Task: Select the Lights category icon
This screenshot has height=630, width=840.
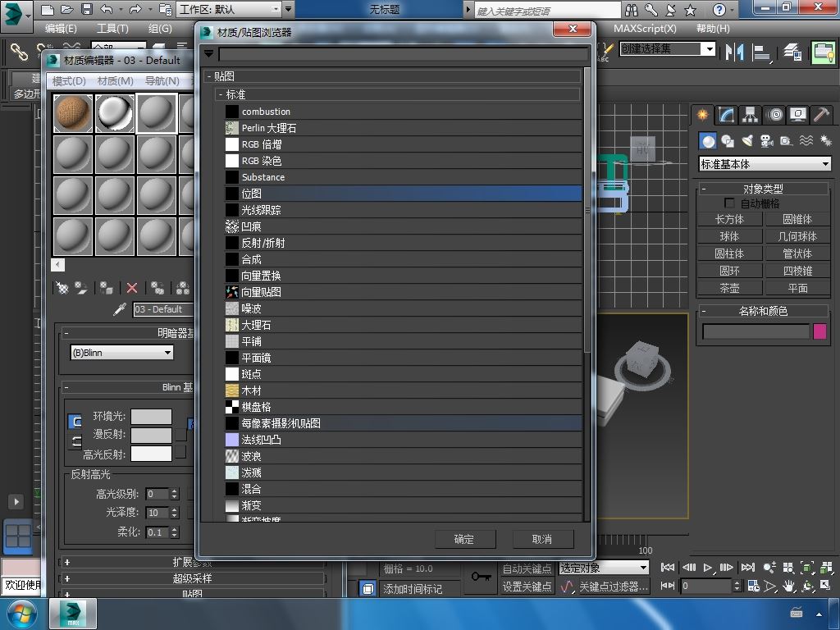Action: pyautogui.click(x=747, y=141)
